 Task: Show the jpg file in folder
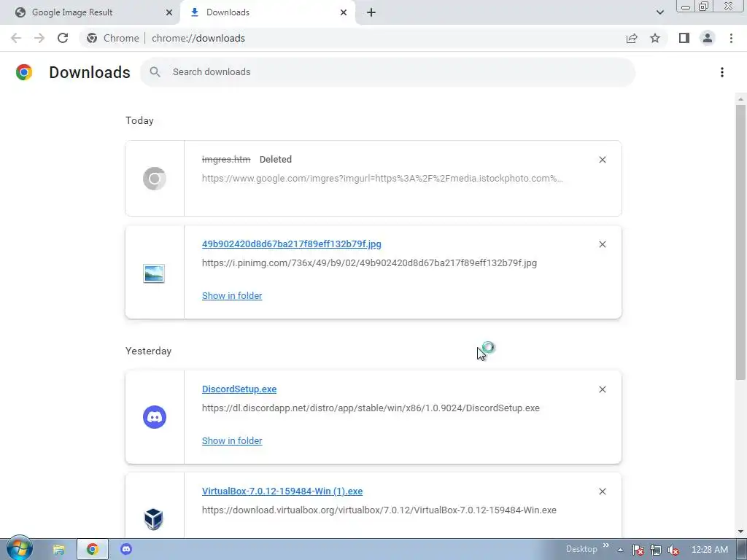232,296
